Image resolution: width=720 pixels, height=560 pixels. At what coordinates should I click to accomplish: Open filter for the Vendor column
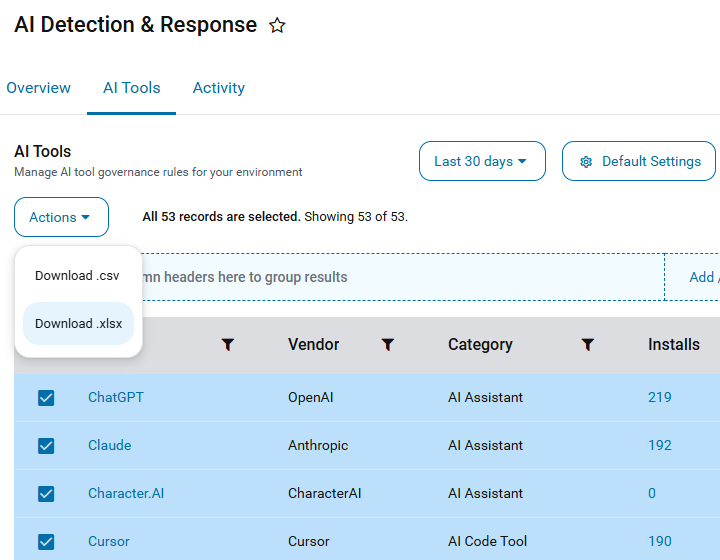click(x=388, y=345)
